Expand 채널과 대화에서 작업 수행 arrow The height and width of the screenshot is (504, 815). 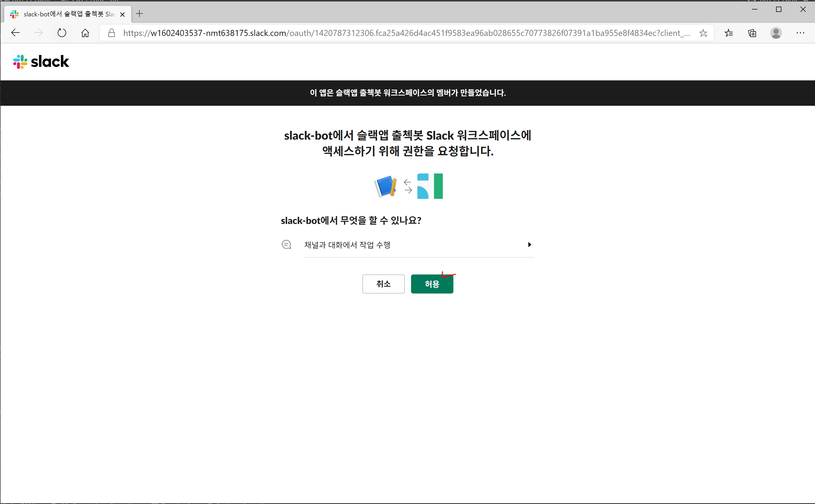click(529, 245)
